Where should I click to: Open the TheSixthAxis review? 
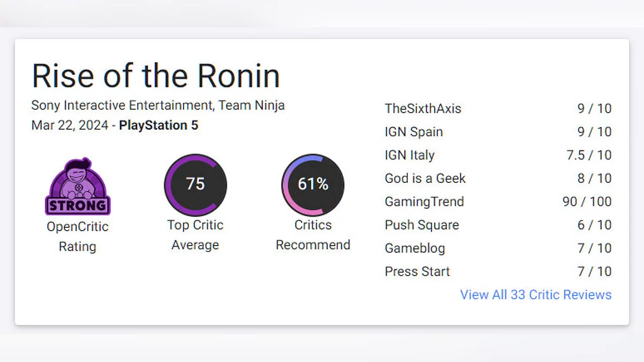pyautogui.click(x=423, y=108)
